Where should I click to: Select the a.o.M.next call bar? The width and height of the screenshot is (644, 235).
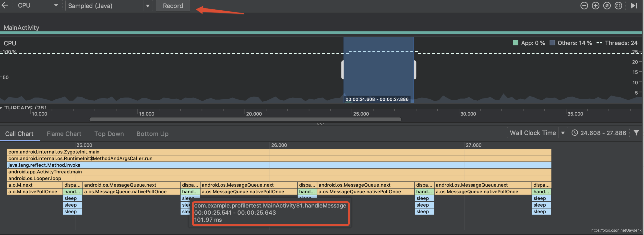coord(35,185)
